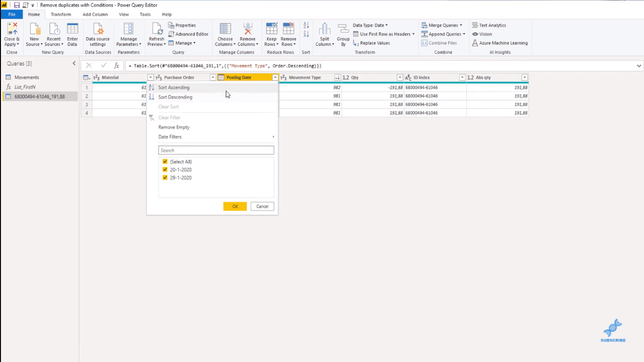Click the Purchase Order column header
Viewport: 644px width, 362px height.
186,77
